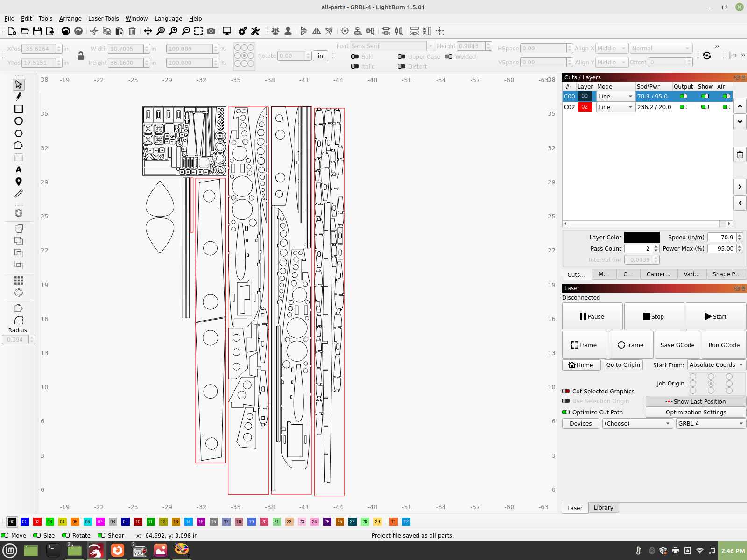Open the Laser Tools menu
The width and height of the screenshot is (747, 560).
[103, 18]
